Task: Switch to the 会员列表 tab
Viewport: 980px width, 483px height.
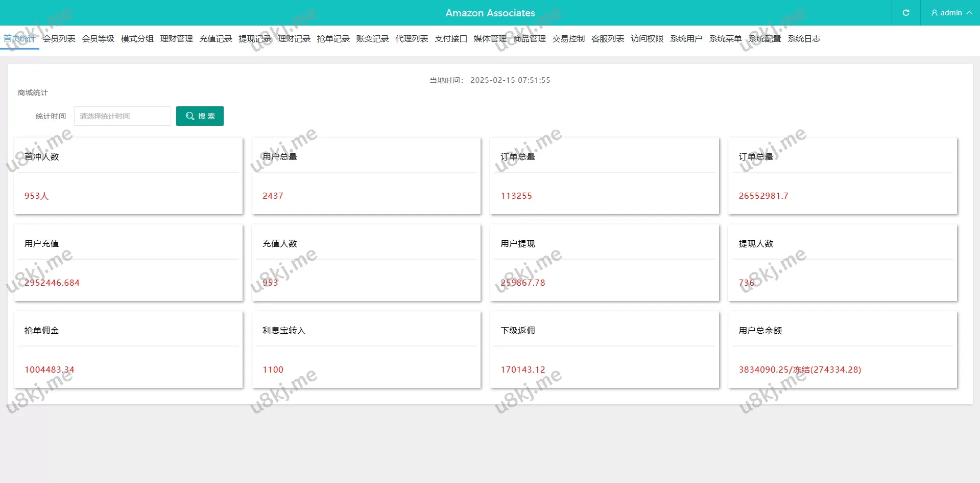Action: coord(59,39)
